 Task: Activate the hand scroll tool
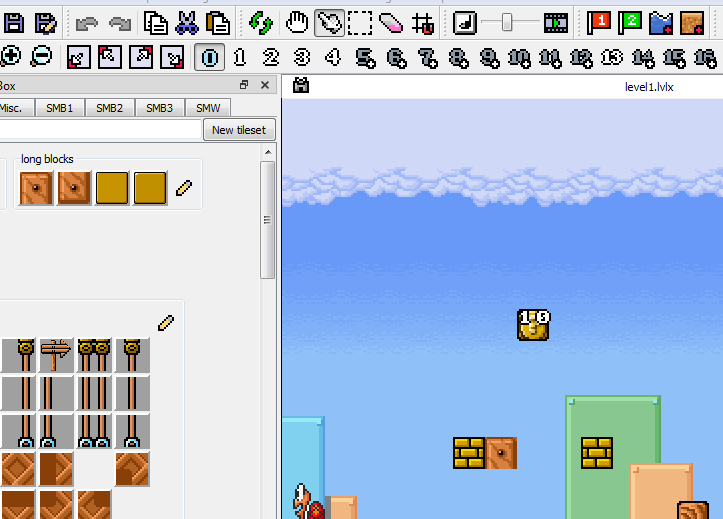pos(296,23)
